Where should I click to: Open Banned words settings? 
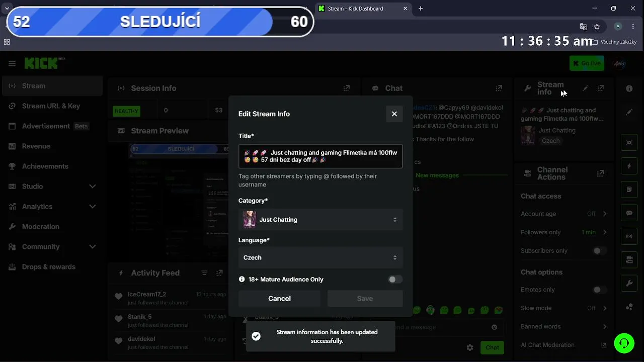point(564,326)
